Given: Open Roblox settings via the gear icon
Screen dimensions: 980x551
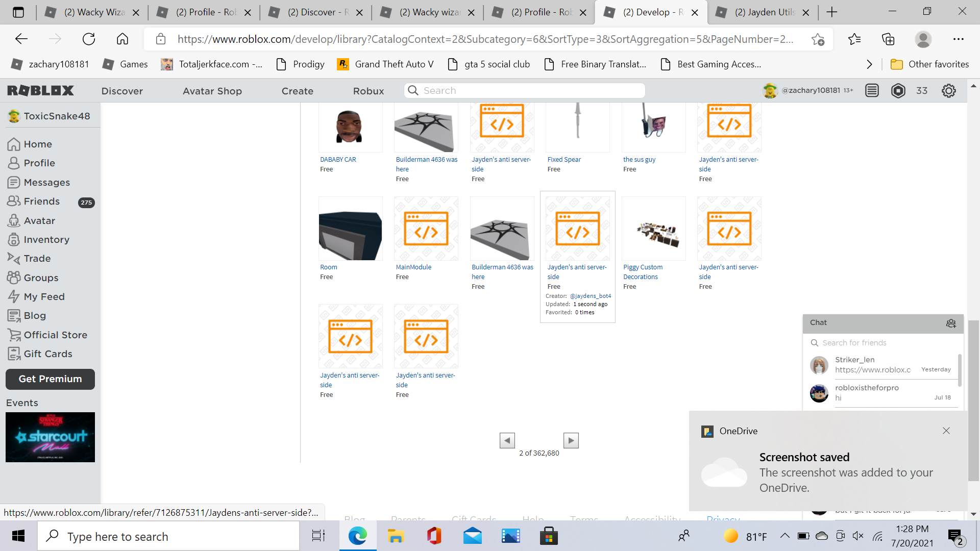Looking at the screenshot, I should pyautogui.click(x=948, y=90).
